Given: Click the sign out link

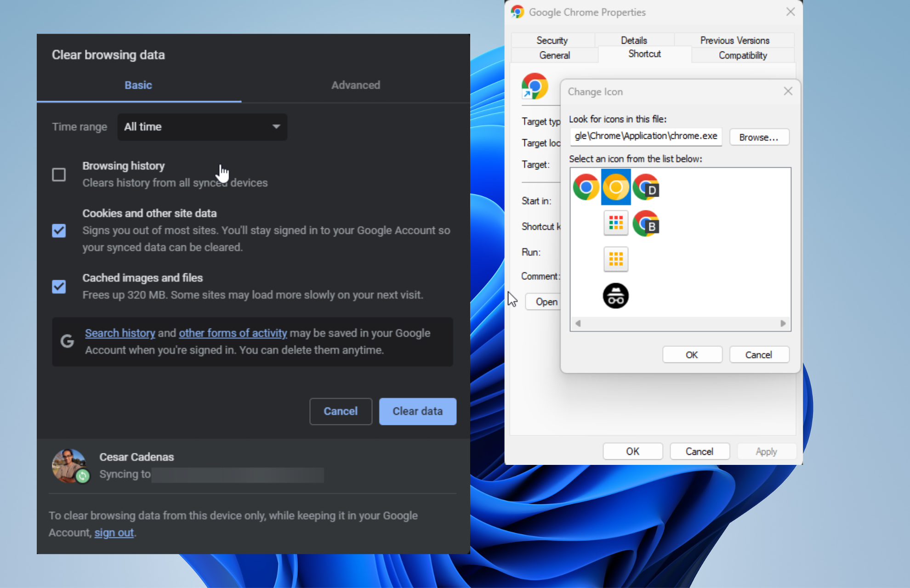Looking at the screenshot, I should [x=114, y=532].
